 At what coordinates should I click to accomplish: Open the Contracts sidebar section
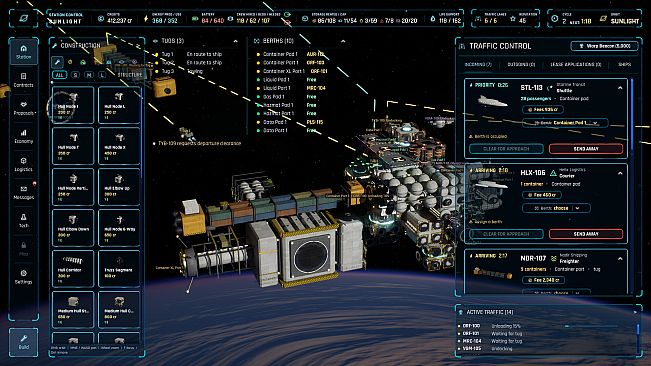pyautogui.click(x=23, y=80)
